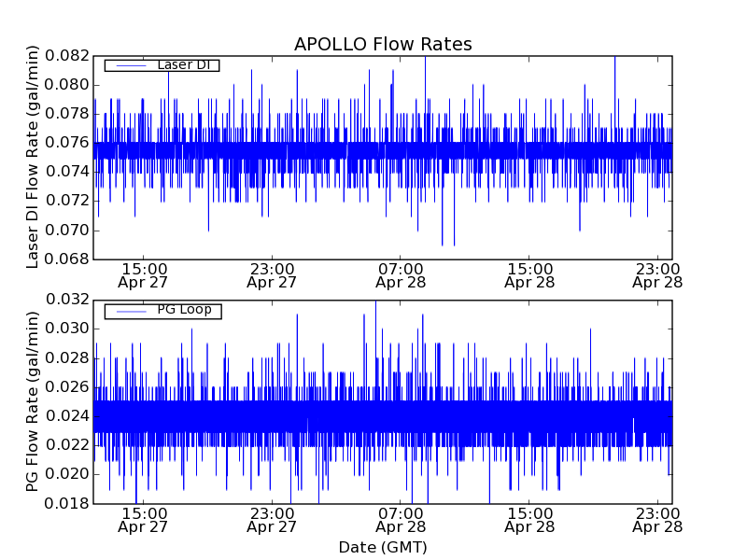Viewport: 747px width, 560px height.
Task: Click the blue line sample in PG Loop legend
Action: pyautogui.click(x=131, y=312)
